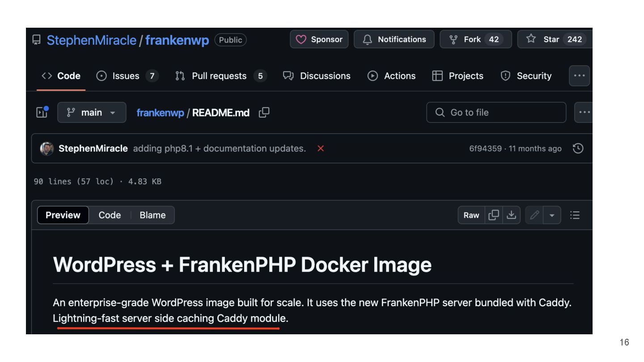Switch to Blame view
The image size is (644, 362).
[x=153, y=215]
